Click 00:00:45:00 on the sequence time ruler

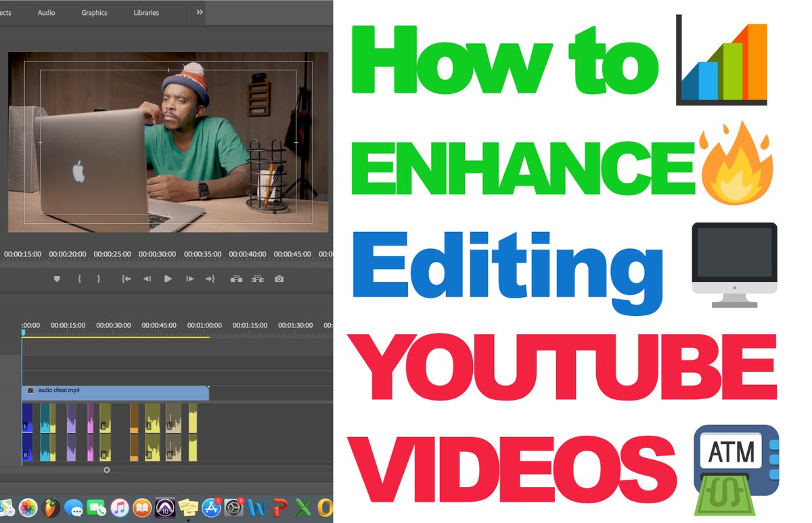pos(159,325)
